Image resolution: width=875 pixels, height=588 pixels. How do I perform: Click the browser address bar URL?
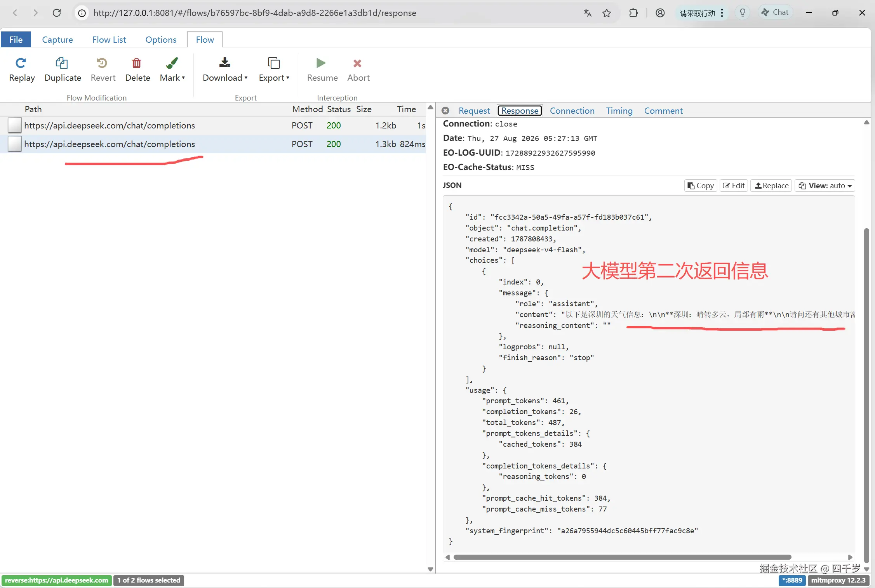255,13
